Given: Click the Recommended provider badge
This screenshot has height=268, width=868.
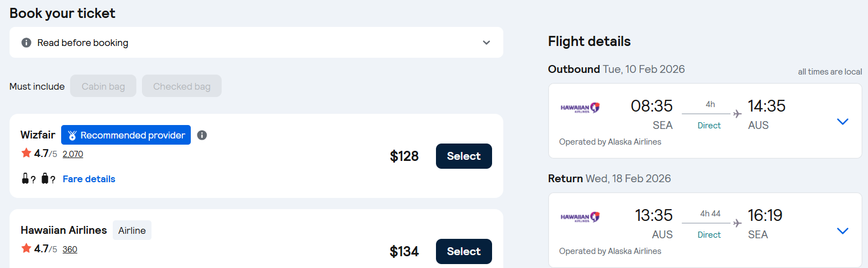Looking at the screenshot, I should pos(132,135).
